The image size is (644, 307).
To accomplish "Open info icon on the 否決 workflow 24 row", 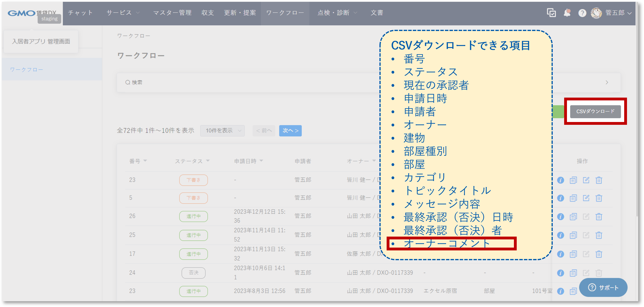I will pyautogui.click(x=561, y=273).
